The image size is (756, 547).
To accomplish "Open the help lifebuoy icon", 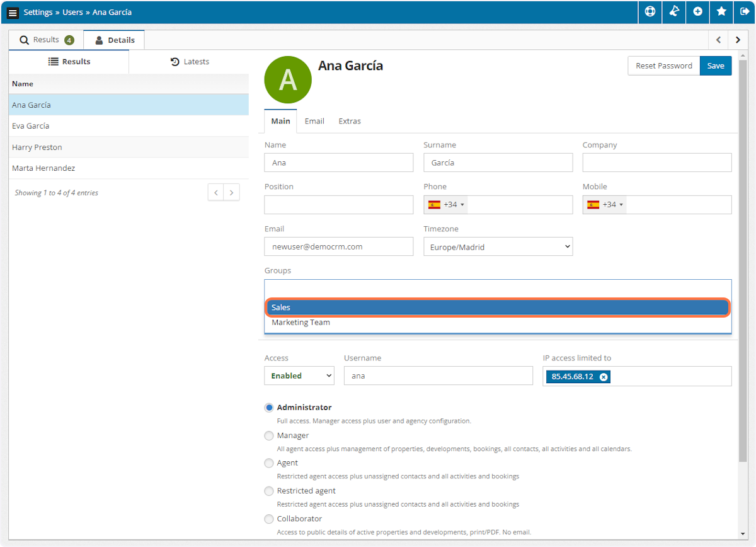I will (650, 12).
